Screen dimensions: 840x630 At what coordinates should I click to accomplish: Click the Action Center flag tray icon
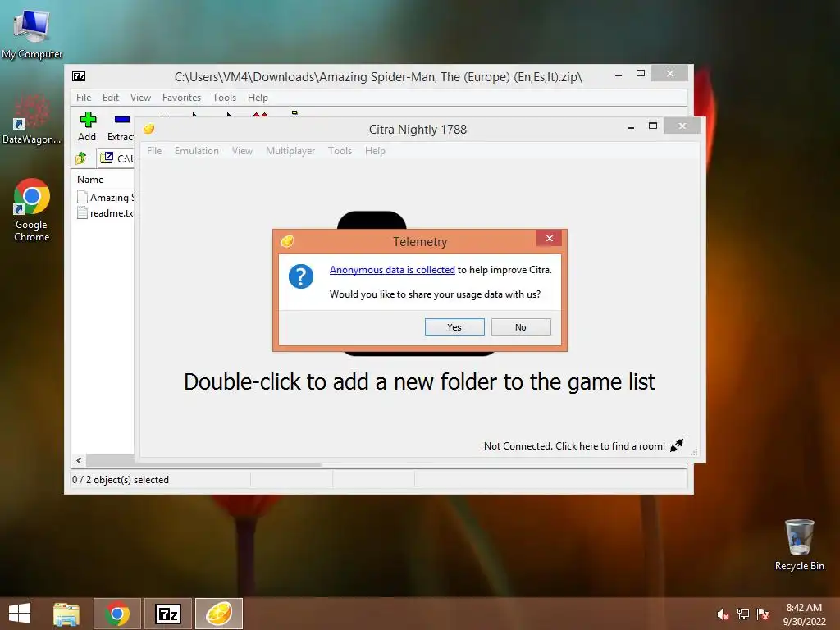pyautogui.click(x=763, y=614)
